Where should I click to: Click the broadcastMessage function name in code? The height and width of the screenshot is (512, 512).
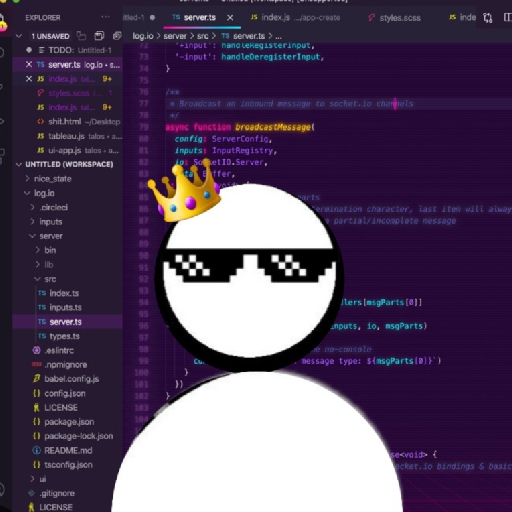(273, 127)
